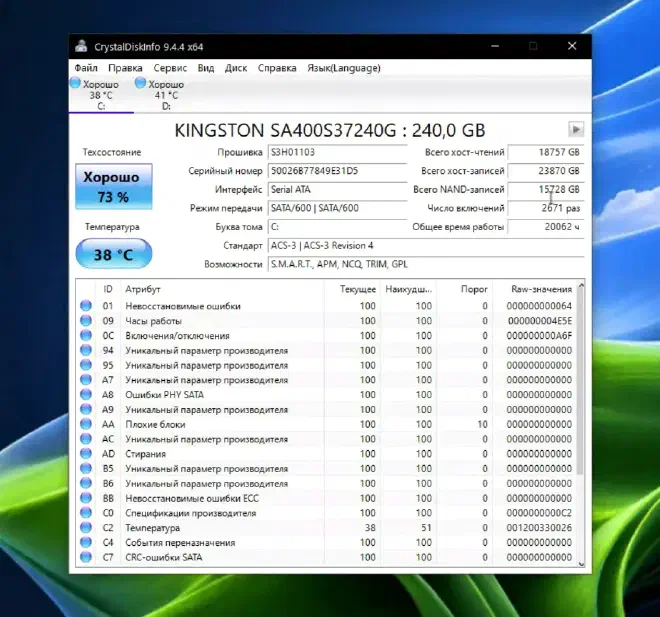
Task: Click the Прошивка field S3H01103
Action: click(x=338, y=152)
